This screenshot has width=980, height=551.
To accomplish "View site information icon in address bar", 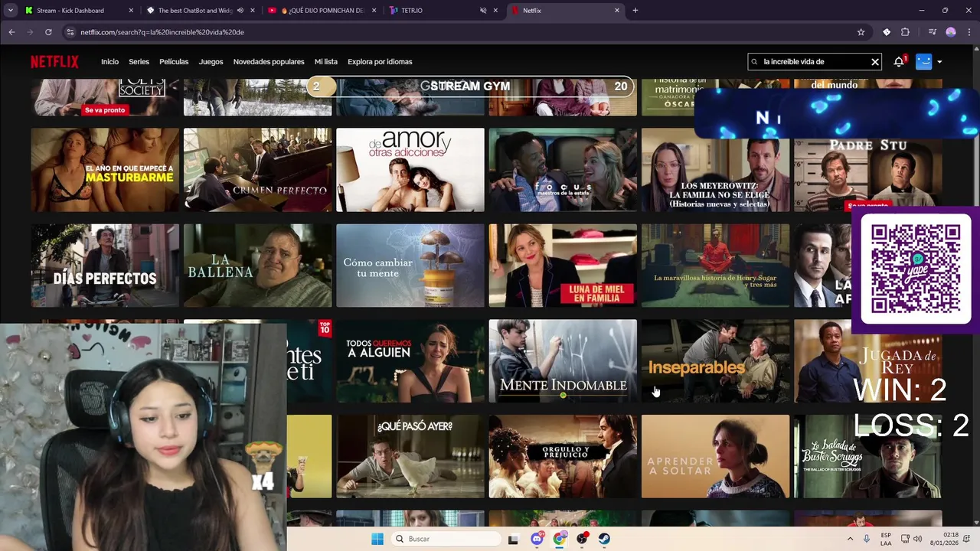I will click(x=70, y=32).
